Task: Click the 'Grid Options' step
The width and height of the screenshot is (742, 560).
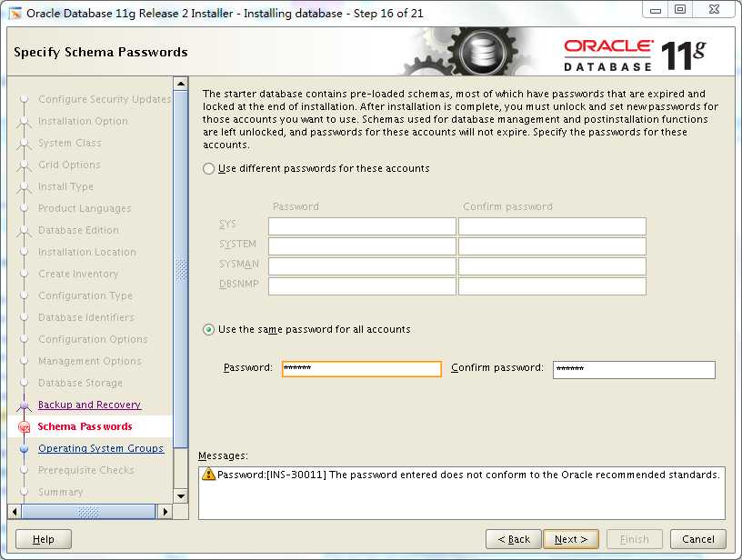Action: (x=69, y=165)
